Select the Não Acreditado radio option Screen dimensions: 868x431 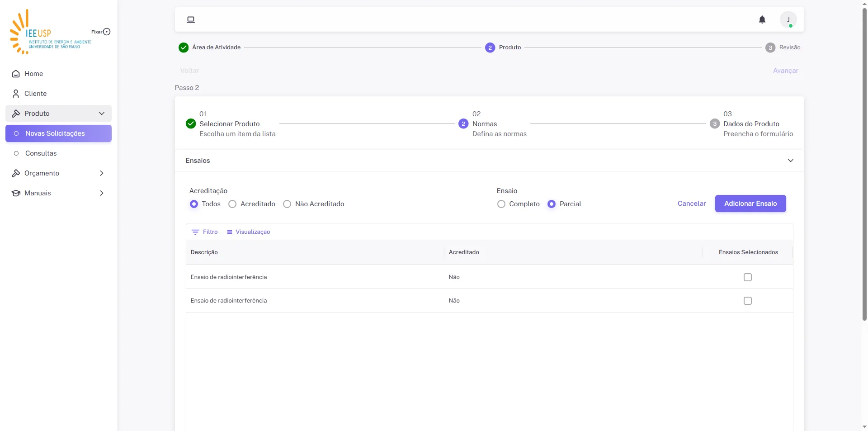[287, 204]
